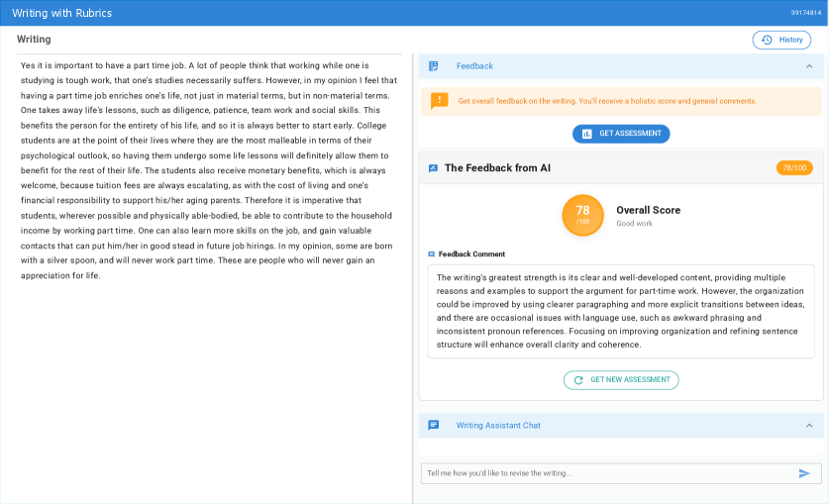The image size is (829, 504).
Task: Click the orange warning alert icon
Action: click(x=439, y=101)
